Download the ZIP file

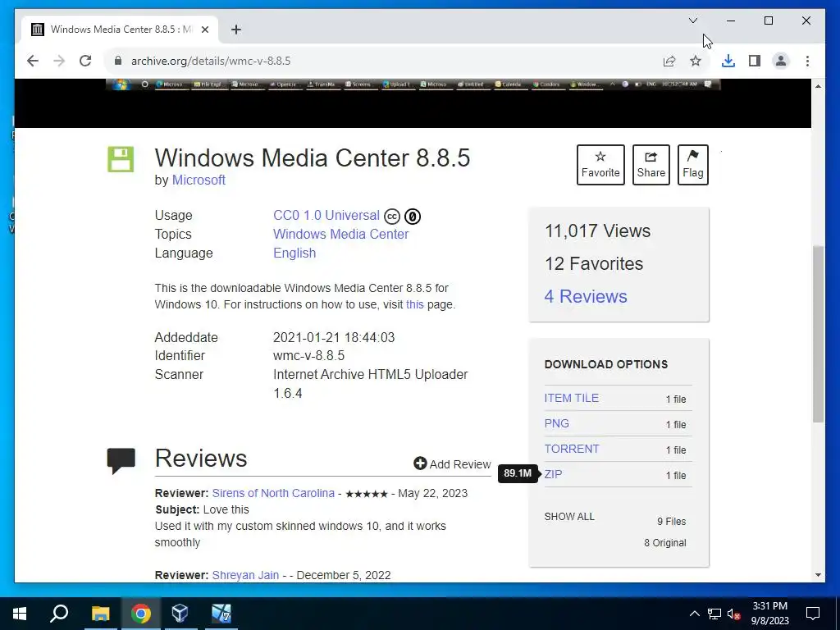click(x=553, y=474)
